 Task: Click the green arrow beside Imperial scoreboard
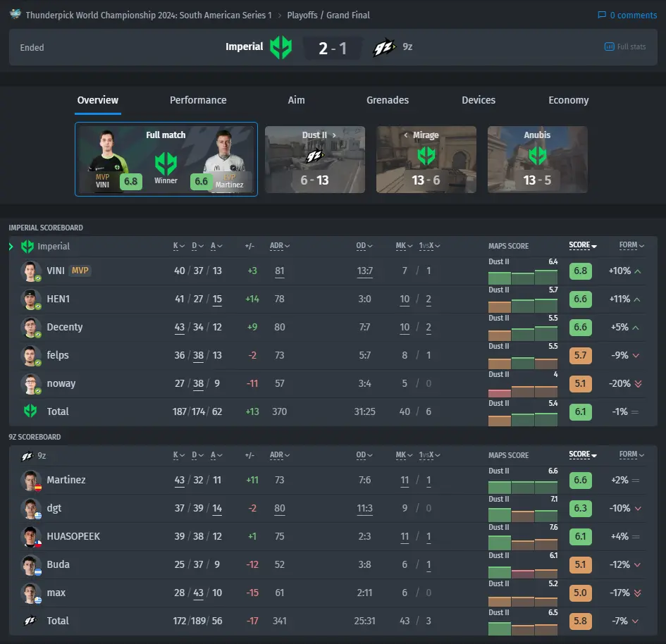point(11,246)
